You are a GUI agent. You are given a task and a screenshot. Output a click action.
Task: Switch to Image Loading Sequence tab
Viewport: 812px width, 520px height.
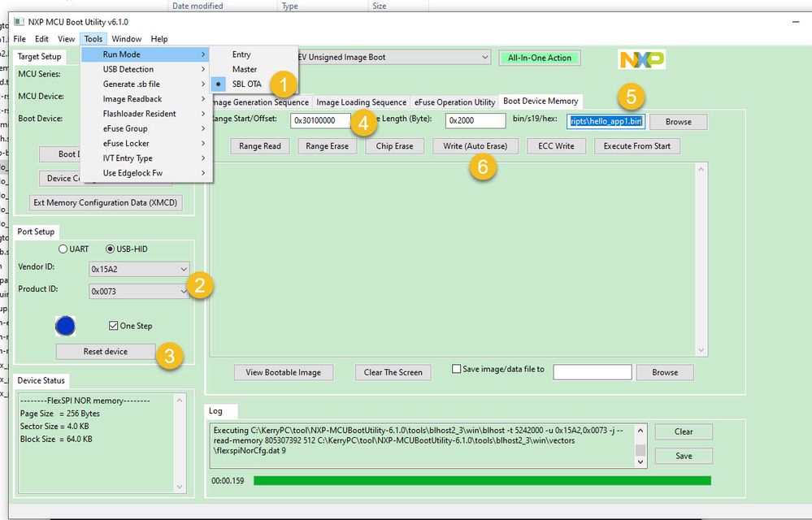[362, 102]
